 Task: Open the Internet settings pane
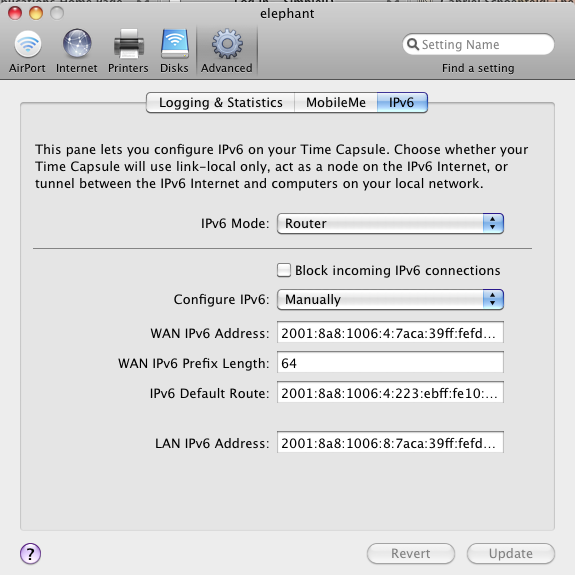coord(77,51)
